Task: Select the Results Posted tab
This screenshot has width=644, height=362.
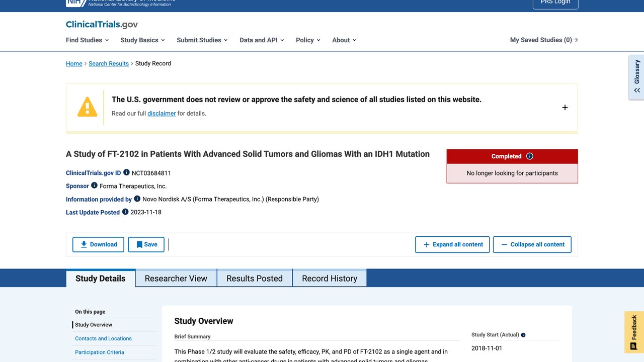Action: coord(255,279)
